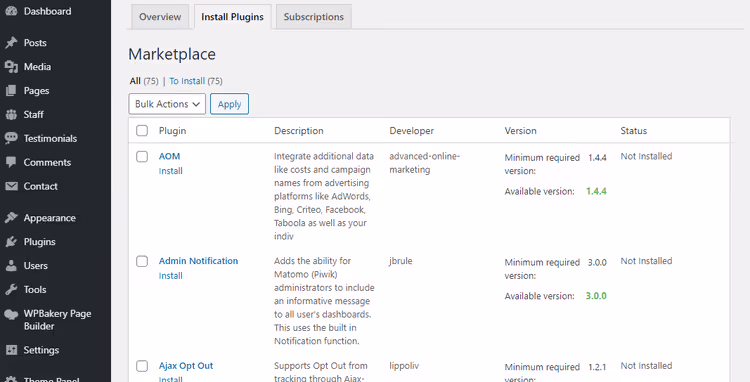The image size is (750, 382).
Task: Open Tools menu label
Action: 35,289
